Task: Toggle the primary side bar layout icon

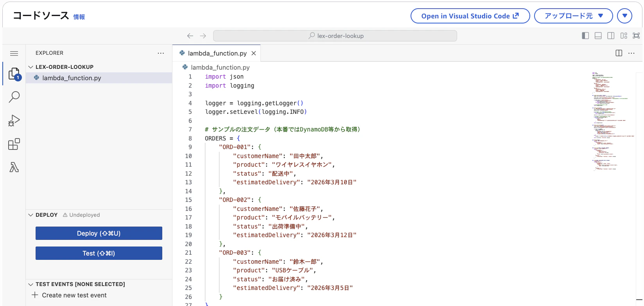Action: pos(585,36)
